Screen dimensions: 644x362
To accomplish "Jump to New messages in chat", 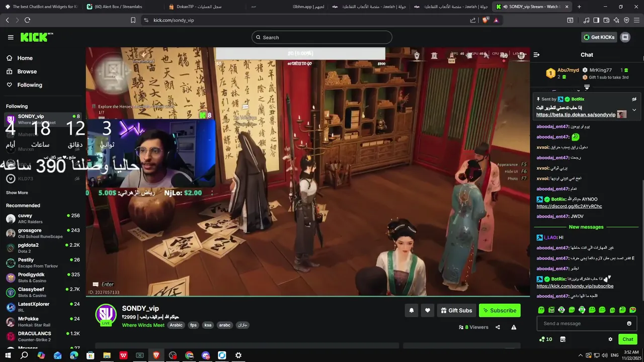I will pos(586,227).
